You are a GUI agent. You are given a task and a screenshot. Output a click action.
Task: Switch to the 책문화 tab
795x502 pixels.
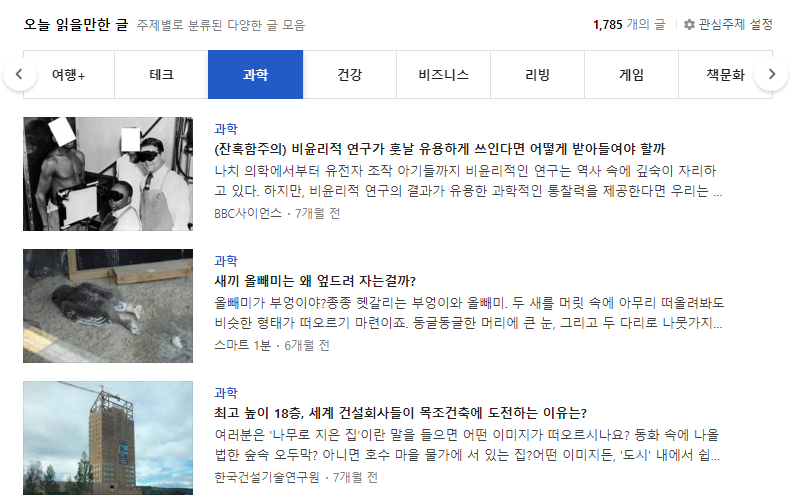726,75
